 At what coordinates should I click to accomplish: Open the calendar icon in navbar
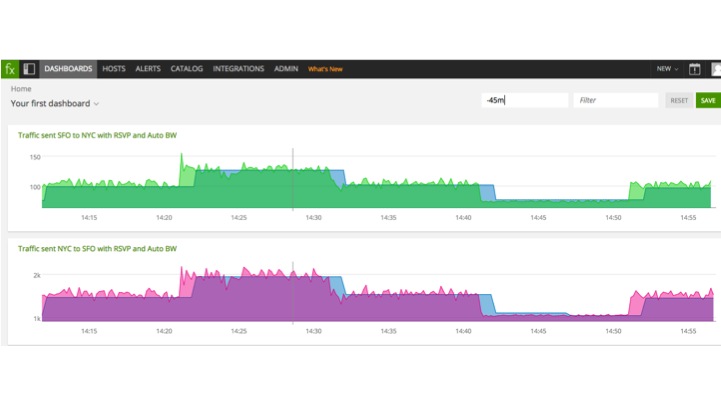click(694, 69)
